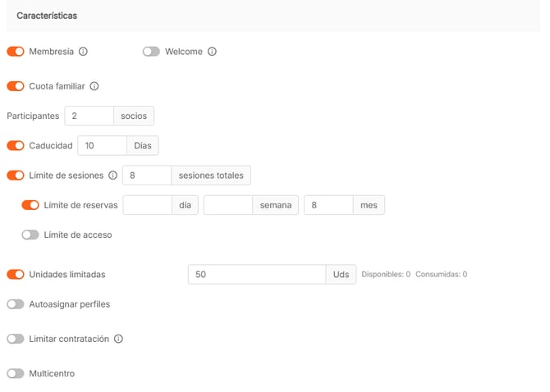The image size is (550, 392).
Task: Click the Unidades limitadas Uds field
Action: click(256, 275)
